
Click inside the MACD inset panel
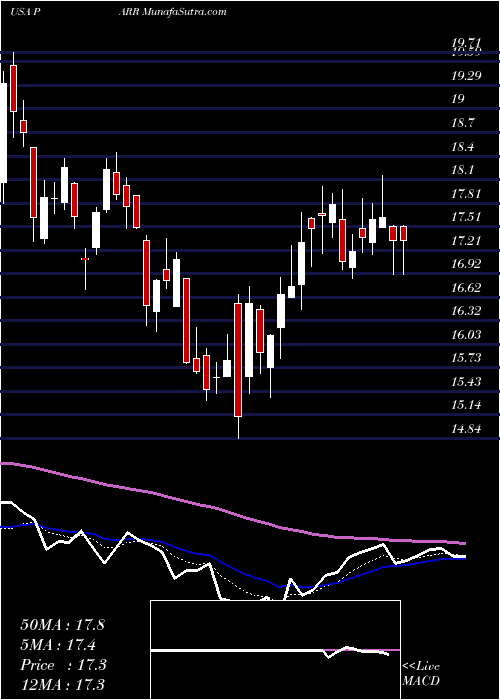(x=275, y=650)
